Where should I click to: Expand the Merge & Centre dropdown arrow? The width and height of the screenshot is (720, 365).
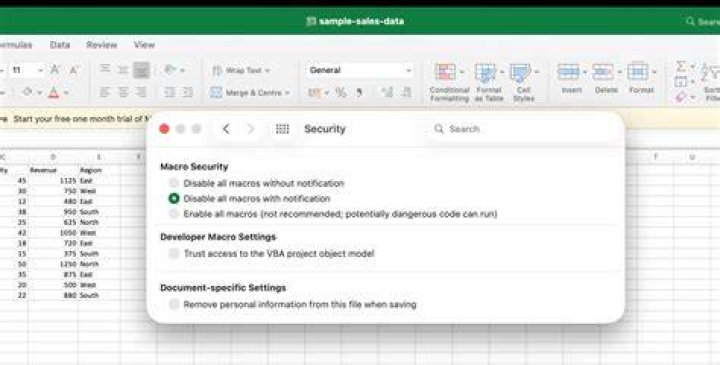pos(288,93)
